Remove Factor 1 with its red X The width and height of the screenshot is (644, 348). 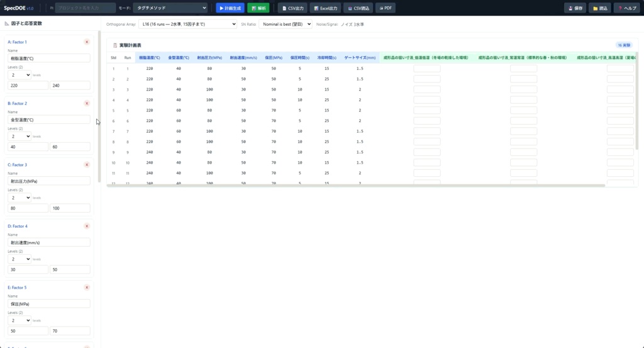click(87, 42)
